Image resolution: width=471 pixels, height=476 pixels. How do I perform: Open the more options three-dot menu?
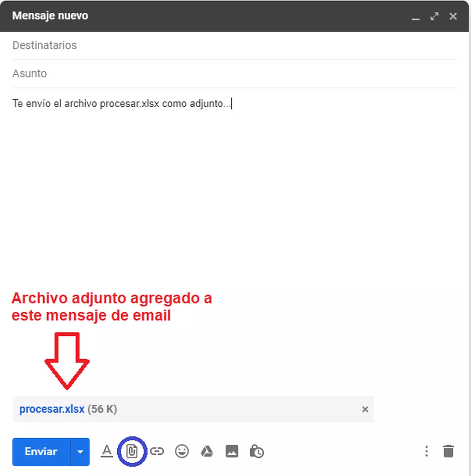(x=426, y=451)
